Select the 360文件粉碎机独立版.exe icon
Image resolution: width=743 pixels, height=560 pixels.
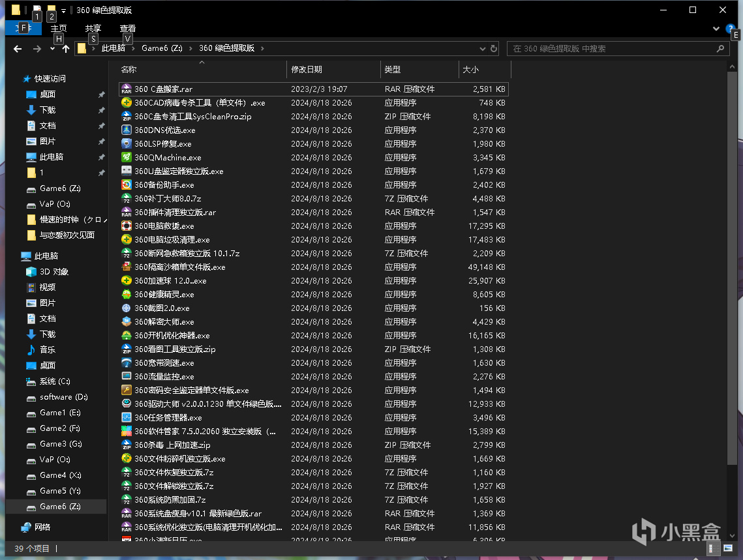(x=126, y=459)
